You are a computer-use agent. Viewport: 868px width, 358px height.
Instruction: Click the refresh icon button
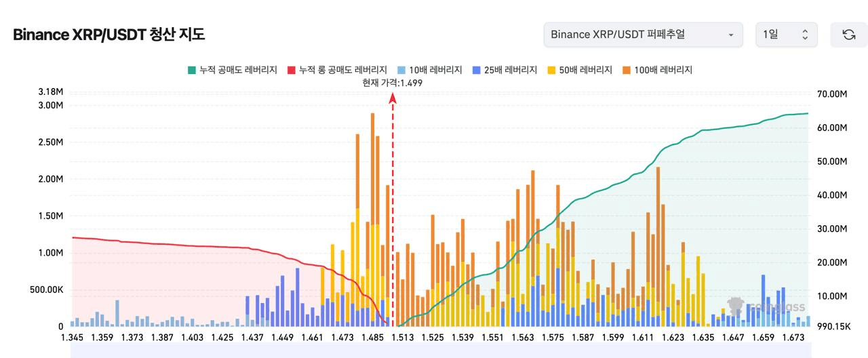pyautogui.click(x=848, y=35)
